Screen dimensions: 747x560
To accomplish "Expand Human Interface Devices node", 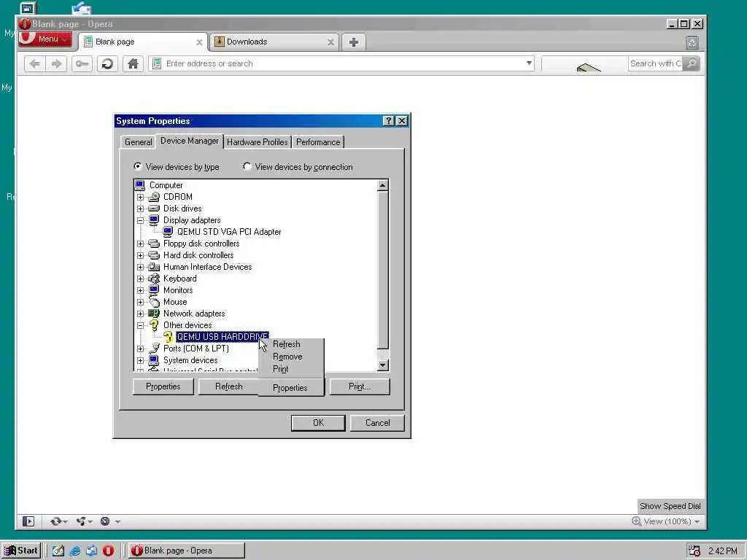I will (x=141, y=267).
